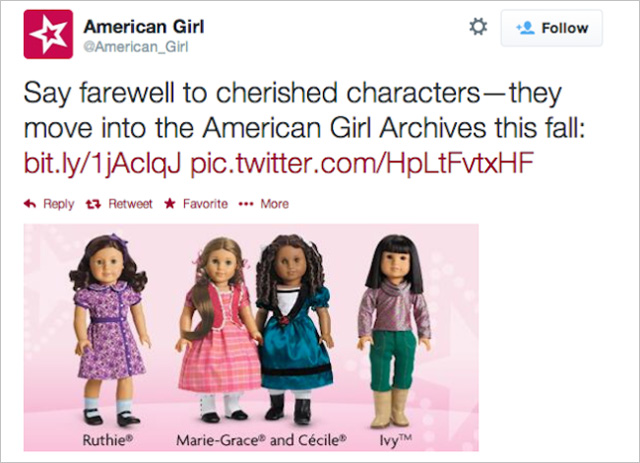Click the American Girl star logo avatar
The width and height of the screenshot is (640, 463).
[x=48, y=34]
